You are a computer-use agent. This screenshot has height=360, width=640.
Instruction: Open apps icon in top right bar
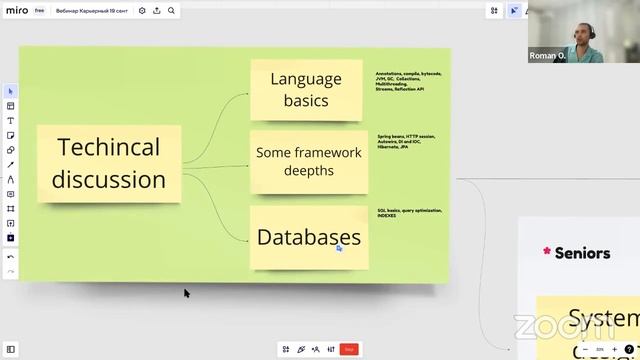coord(494,11)
